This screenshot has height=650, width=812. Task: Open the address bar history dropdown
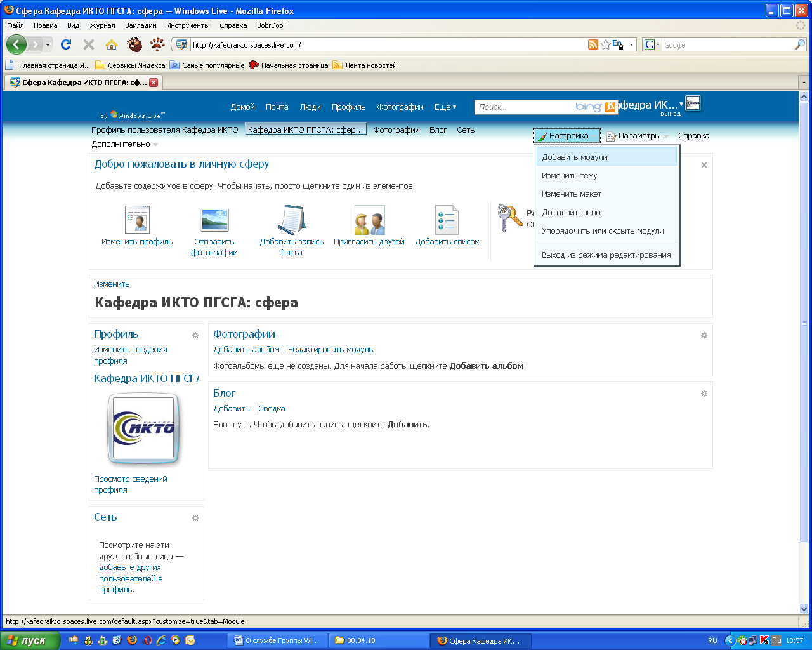tap(631, 45)
